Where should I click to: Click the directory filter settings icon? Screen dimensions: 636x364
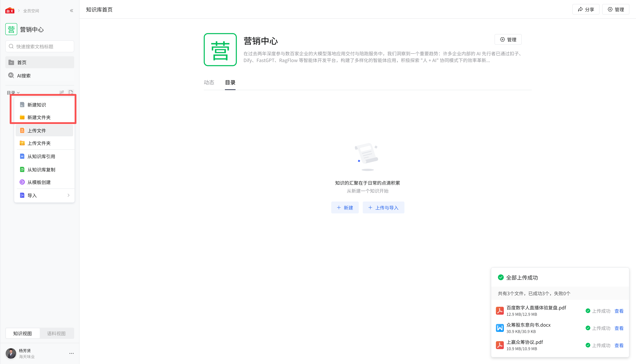pos(62,92)
